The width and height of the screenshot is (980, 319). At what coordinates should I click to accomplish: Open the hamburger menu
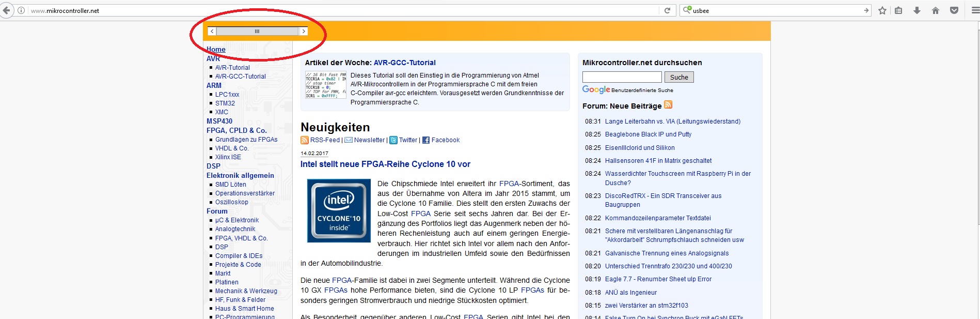coord(975,10)
